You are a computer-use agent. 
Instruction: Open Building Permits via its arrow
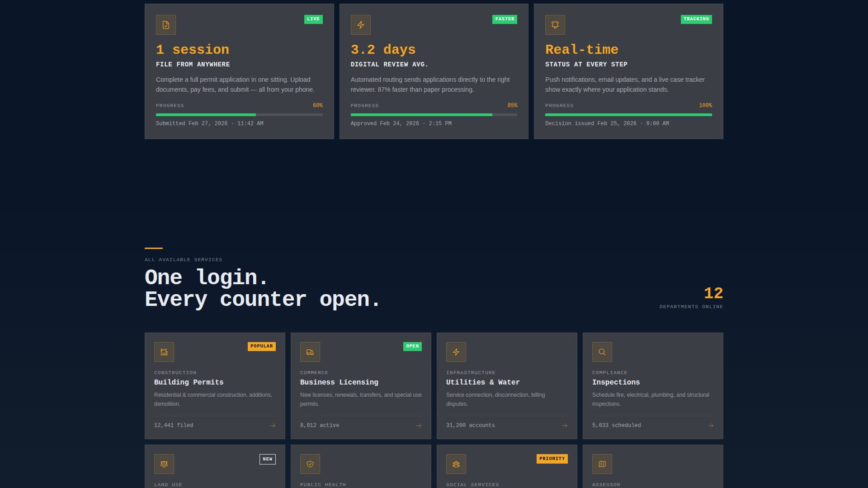coord(273,426)
